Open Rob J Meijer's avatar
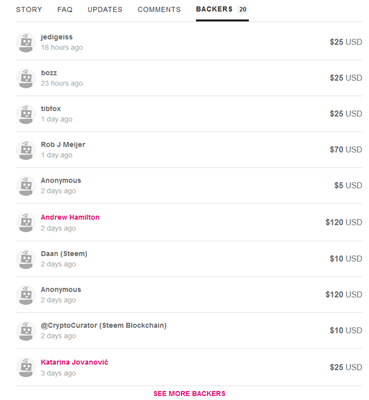The image size is (369, 400). point(26,150)
